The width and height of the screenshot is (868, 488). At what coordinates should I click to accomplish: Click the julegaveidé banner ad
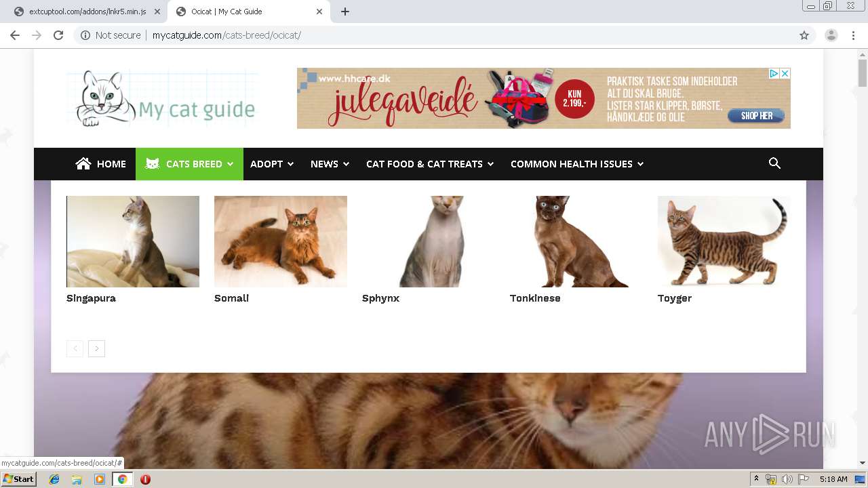pos(544,98)
